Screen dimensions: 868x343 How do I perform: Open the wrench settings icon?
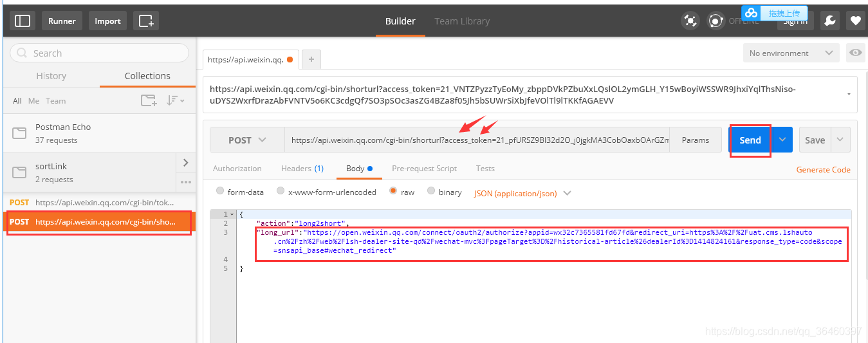830,21
